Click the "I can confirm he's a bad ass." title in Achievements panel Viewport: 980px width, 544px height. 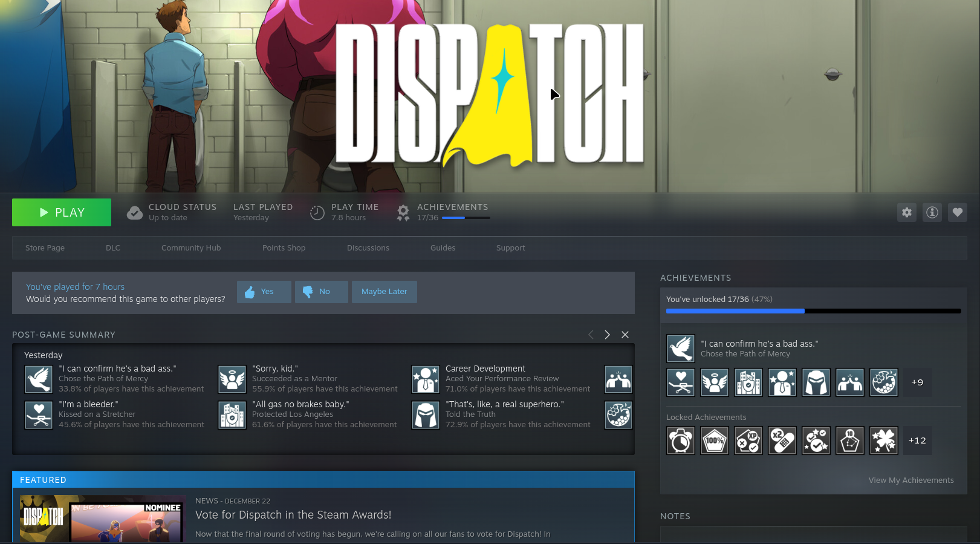pos(759,344)
